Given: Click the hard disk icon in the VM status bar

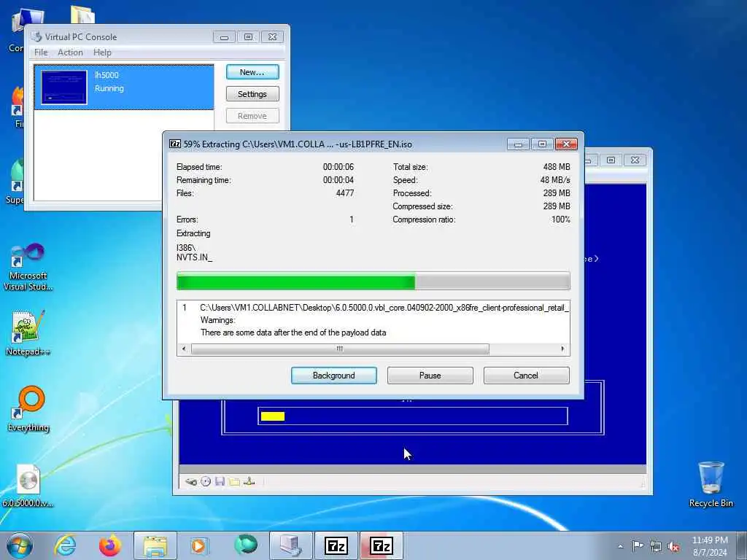Looking at the screenshot, I should coord(190,481).
